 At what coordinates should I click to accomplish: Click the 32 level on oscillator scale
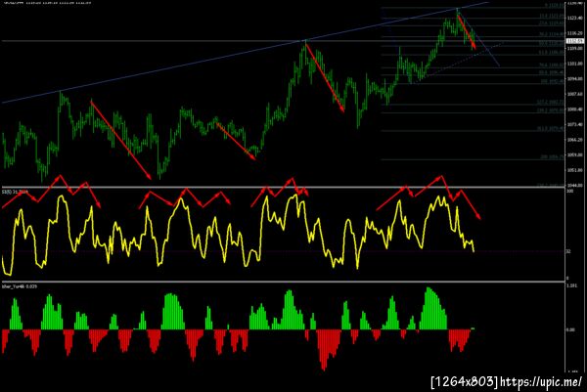click(568, 252)
